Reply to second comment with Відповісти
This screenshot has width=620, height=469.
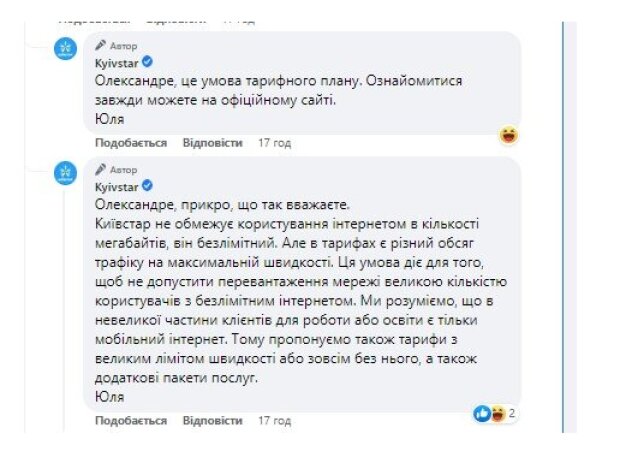(212, 421)
